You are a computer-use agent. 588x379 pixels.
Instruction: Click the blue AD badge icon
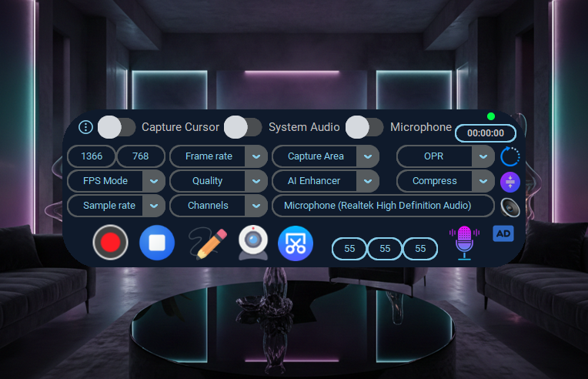click(x=503, y=233)
